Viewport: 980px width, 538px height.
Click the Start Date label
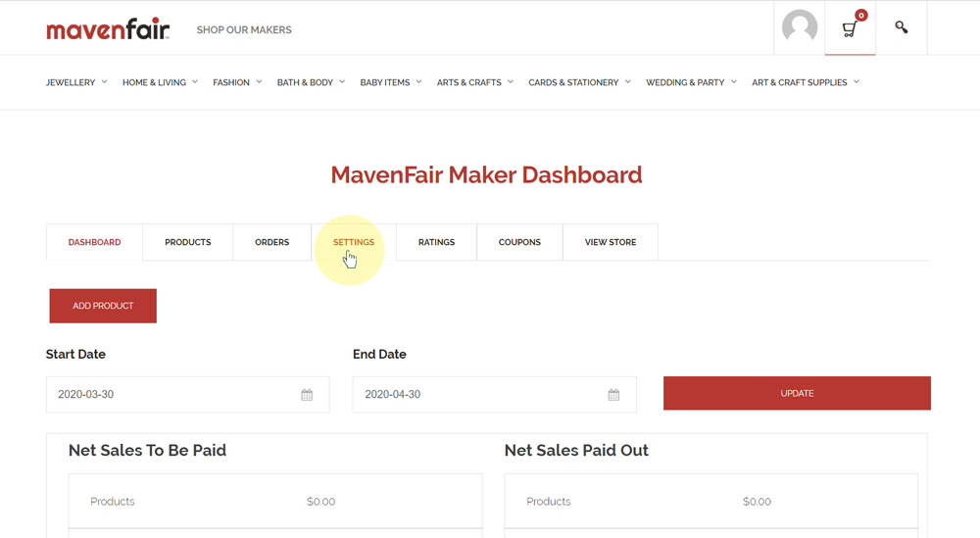[75, 355]
